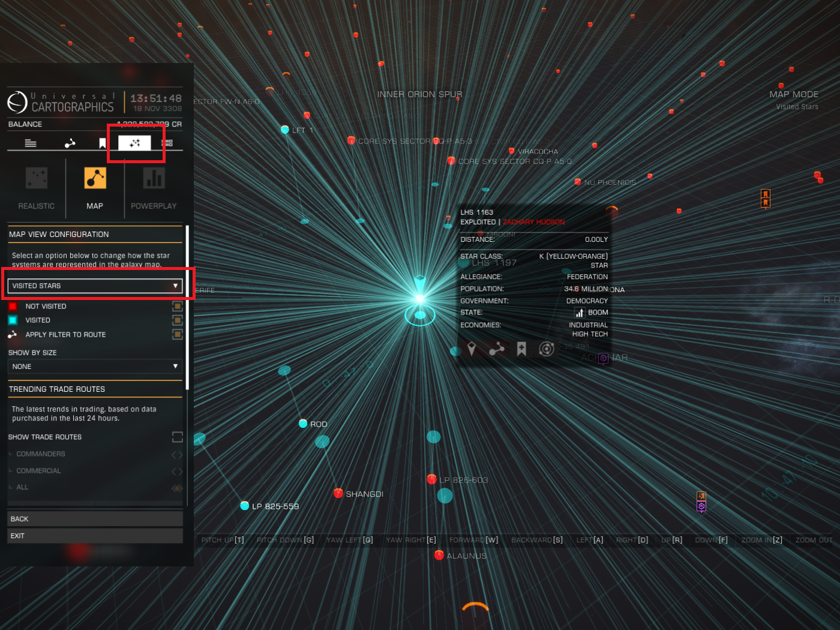Select the LP 825-559 star marker
This screenshot has height=630, width=840.
pyautogui.click(x=244, y=506)
